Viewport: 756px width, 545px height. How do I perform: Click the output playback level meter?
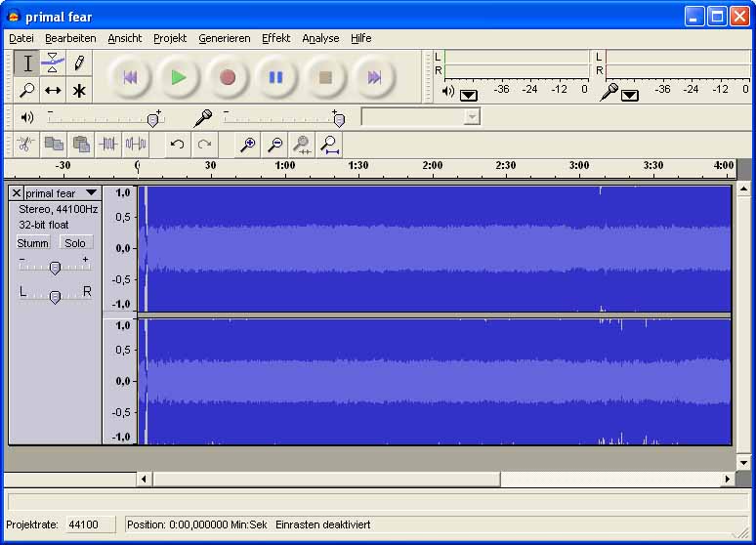(516, 64)
